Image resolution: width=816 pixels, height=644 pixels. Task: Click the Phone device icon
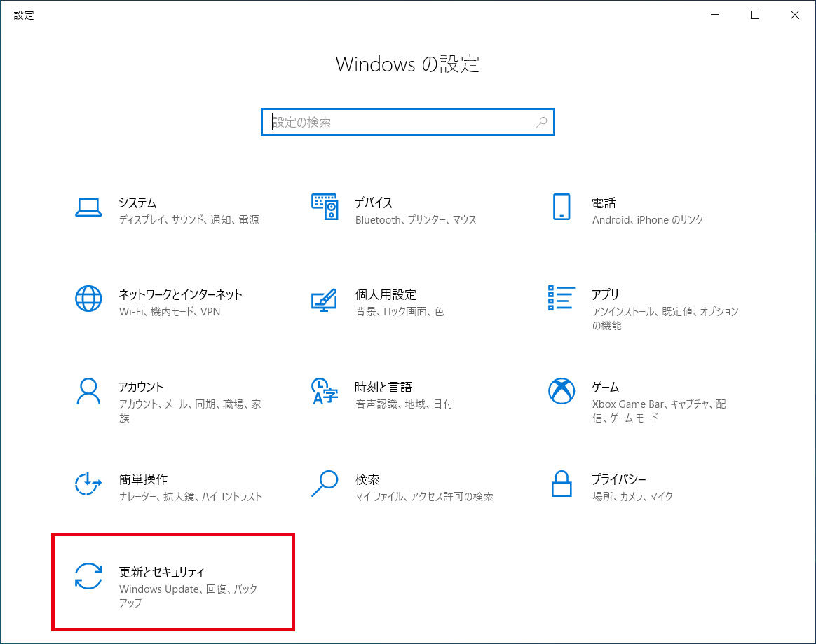pos(562,207)
